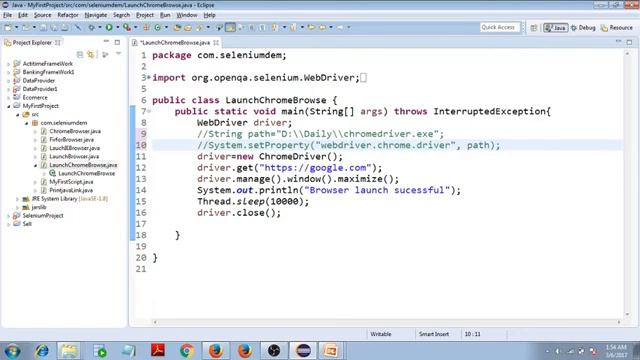Click the Run Last Tool external tools icon

pyautogui.click(x=127, y=27)
